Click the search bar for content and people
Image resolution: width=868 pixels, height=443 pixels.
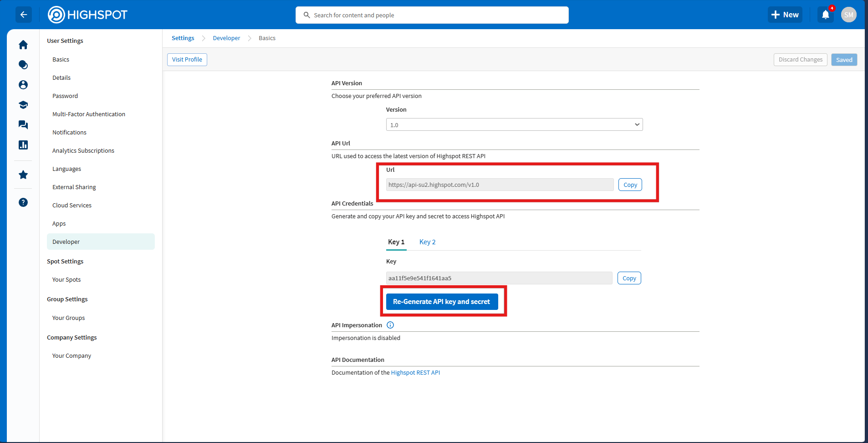click(x=432, y=15)
